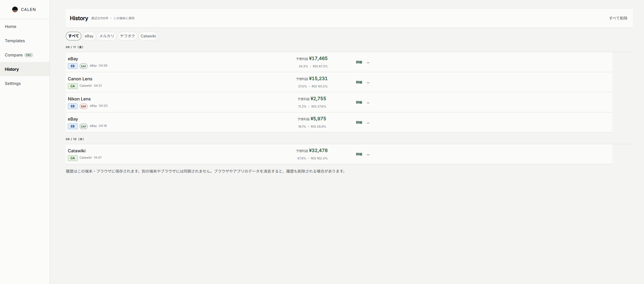Click CA badge on Canon Lens row
The width and height of the screenshot is (644, 284).
pyautogui.click(x=73, y=86)
